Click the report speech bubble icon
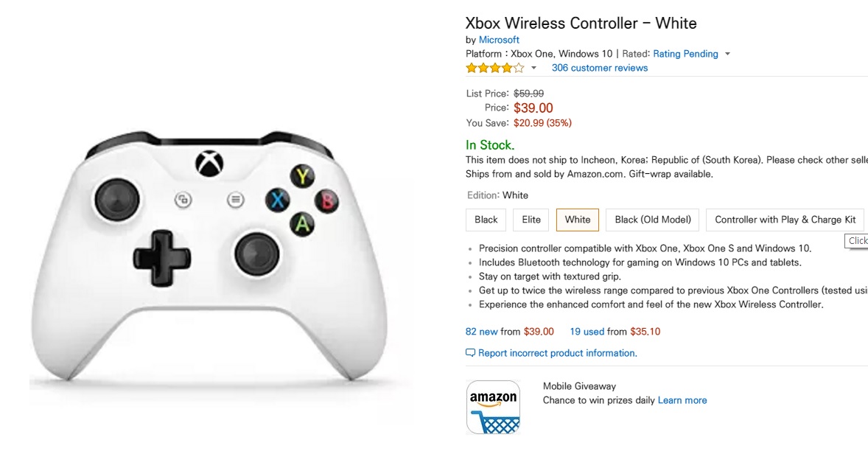 [471, 353]
